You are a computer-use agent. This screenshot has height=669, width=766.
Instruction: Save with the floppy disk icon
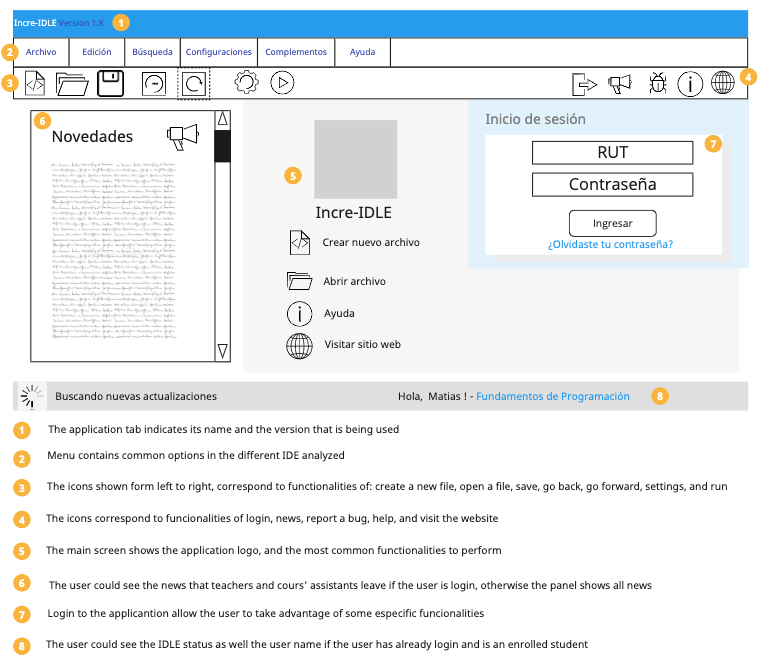(110, 83)
